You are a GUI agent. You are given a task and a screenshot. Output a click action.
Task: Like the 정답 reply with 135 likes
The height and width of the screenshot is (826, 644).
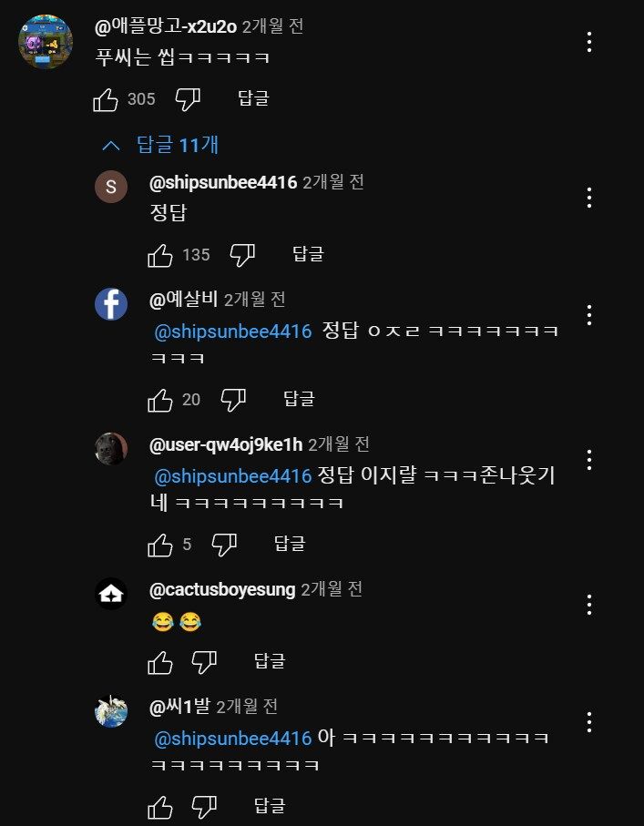tap(161, 255)
